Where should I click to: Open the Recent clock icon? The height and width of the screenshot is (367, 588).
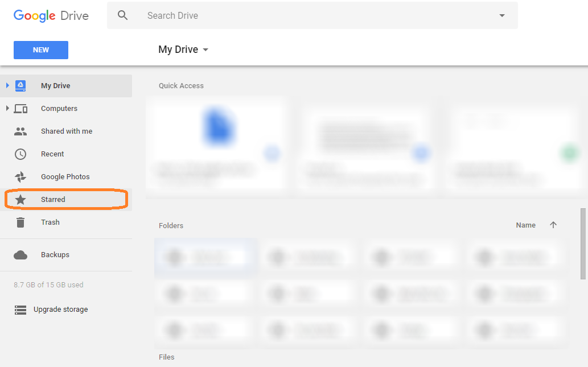pyautogui.click(x=20, y=154)
